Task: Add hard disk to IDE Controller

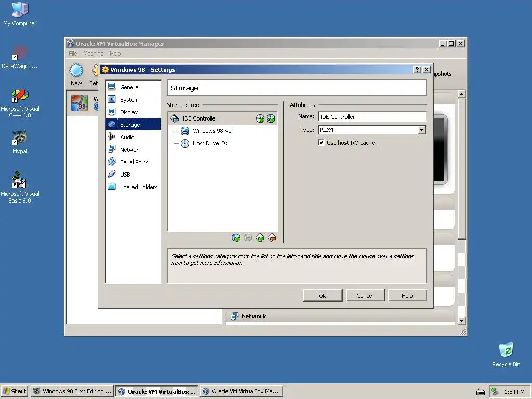Action: tap(271, 118)
